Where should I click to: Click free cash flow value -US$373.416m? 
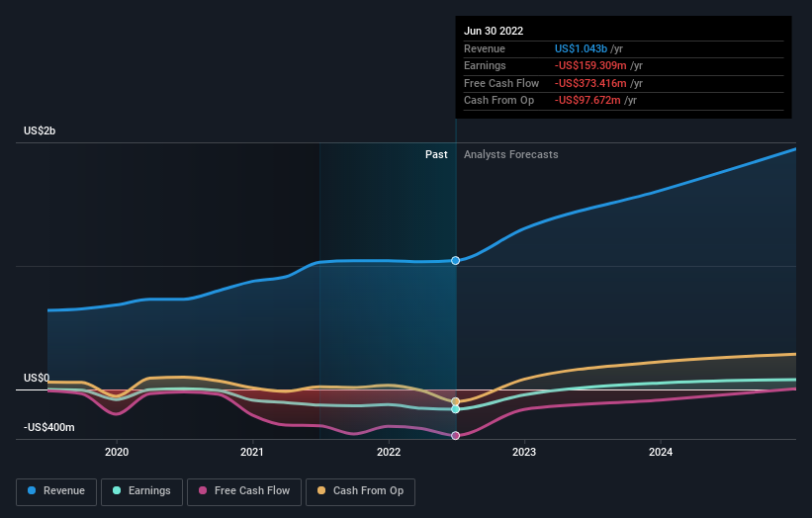pos(590,83)
